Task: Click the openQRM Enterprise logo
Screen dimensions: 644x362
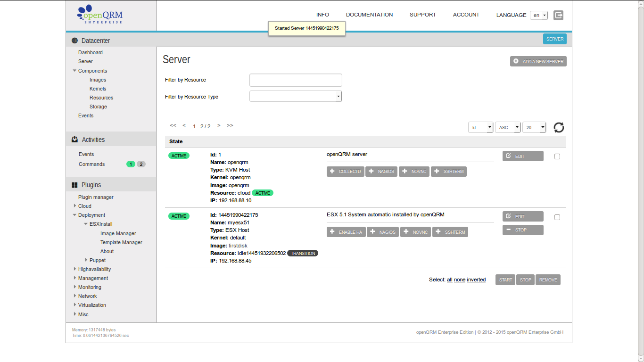Action: click(100, 15)
